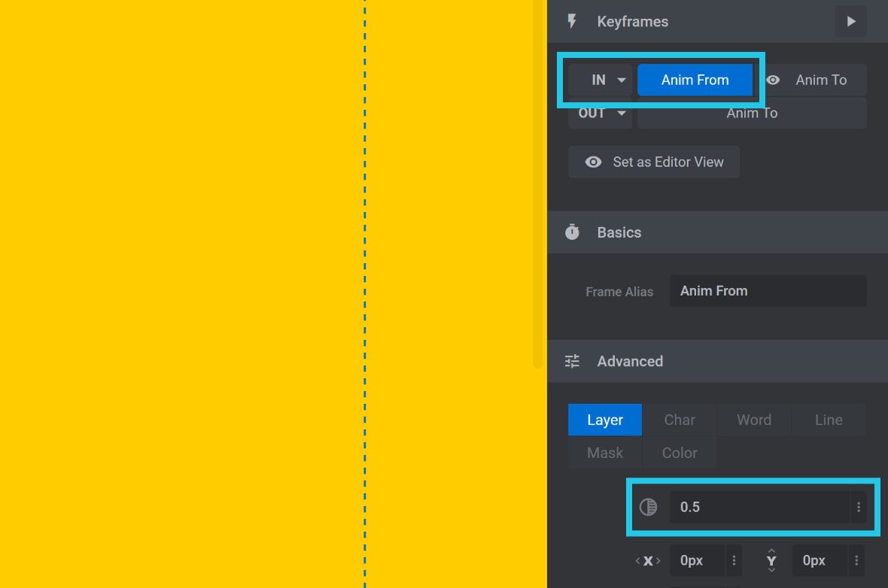
Task: Click the opacity half-circle icon
Action: 648,507
